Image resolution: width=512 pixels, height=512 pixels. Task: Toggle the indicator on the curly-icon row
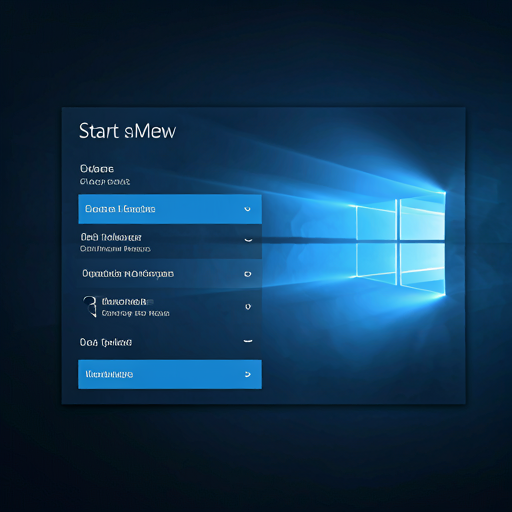[x=248, y=307]
